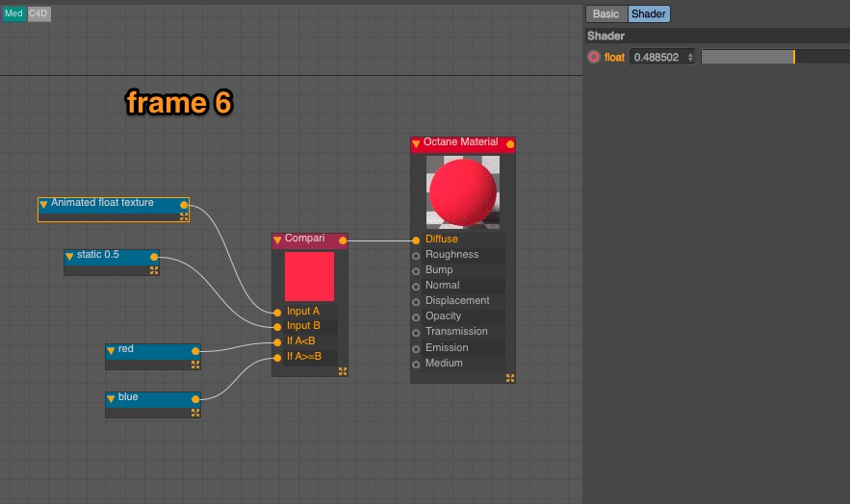Click resize icon on blue node
Image resolution: width=850 pixels, height=504 pixels.
coord(195,413)
